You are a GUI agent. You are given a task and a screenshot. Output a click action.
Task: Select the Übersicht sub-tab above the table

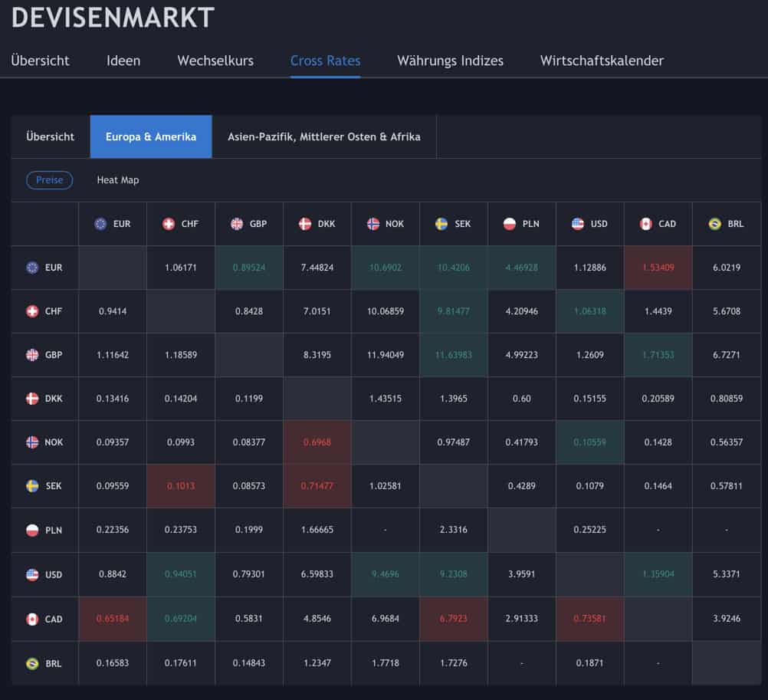pyautogui.click(x=50, y=136)
